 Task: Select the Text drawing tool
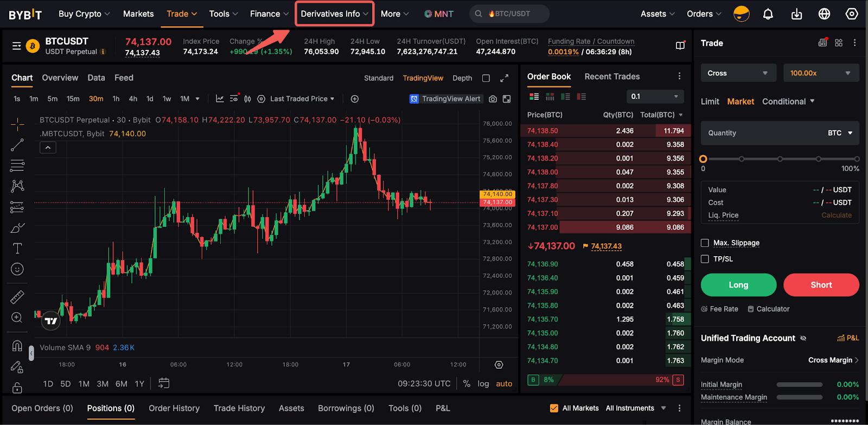pos(17,249)
